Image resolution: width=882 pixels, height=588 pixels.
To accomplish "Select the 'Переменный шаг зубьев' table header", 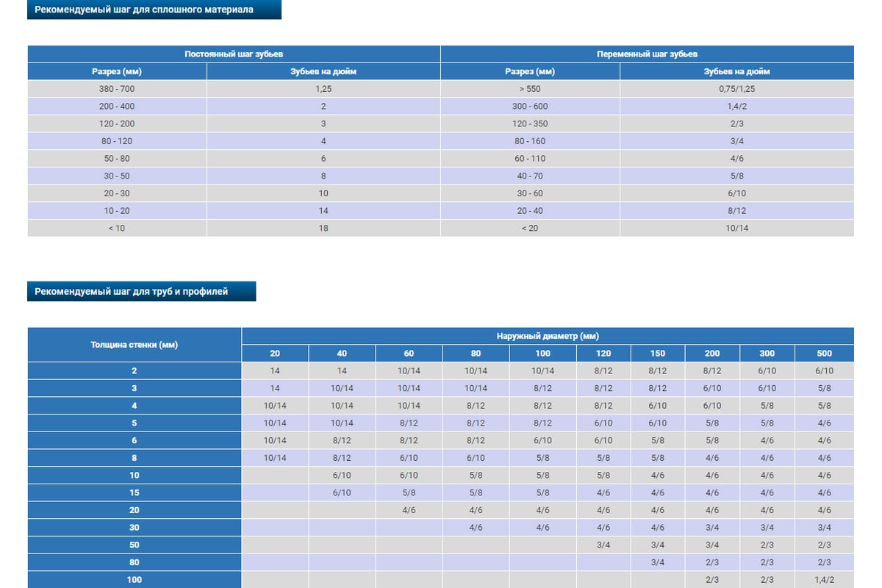I will (x=647, y=54).
